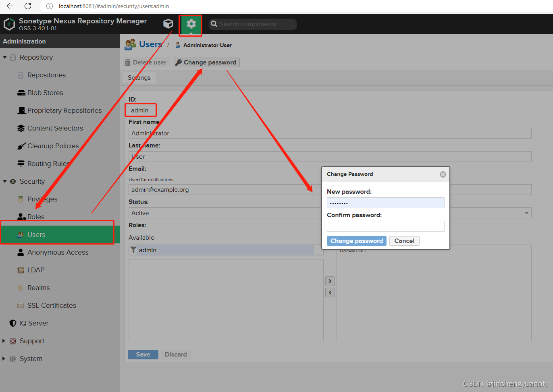
Task: Open Proprietary Repositories entry
Action: point(64,110)
